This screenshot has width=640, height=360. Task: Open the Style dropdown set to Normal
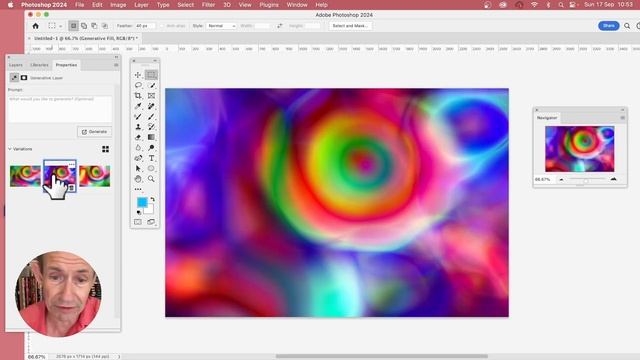(221, 26)
